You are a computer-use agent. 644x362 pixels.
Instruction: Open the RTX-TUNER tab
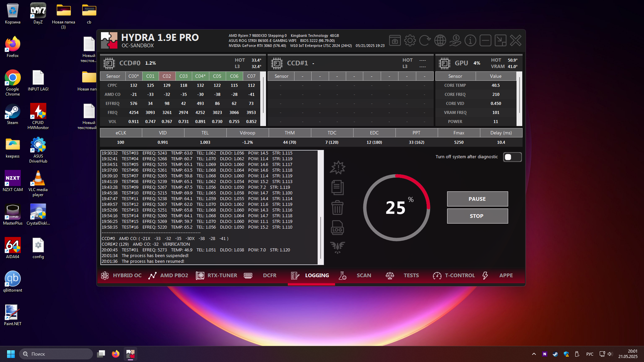[216, 276]
